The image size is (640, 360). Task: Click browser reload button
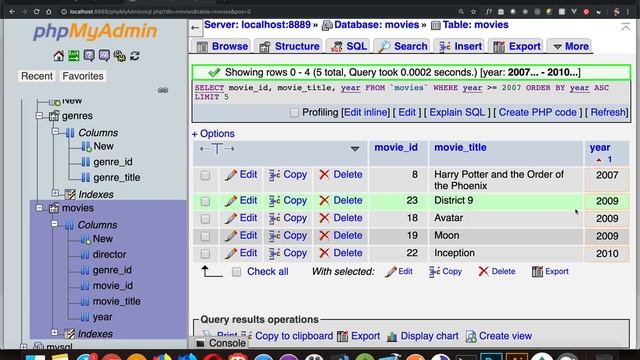[36, 12]
